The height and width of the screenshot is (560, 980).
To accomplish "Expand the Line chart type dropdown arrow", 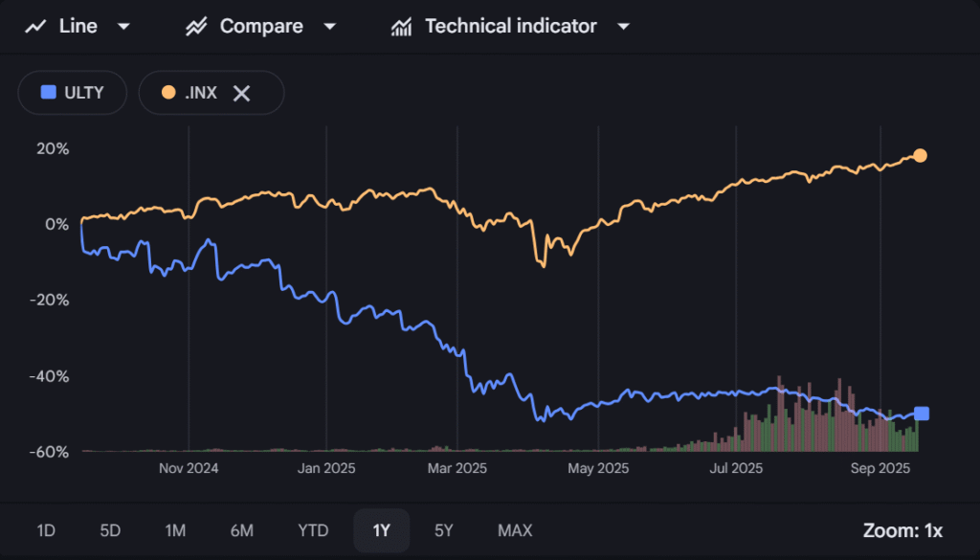I will [122, 27].
